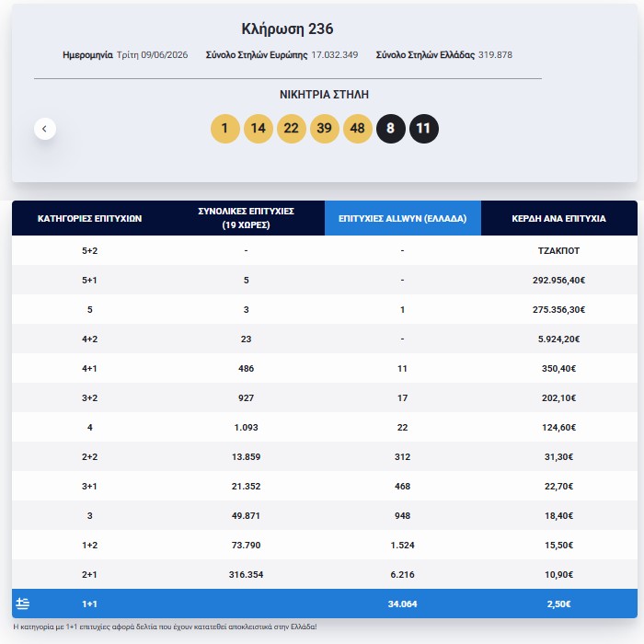Click Greece wins value 468
Viewport: 644px width, 644px height.
coord(403,487)
